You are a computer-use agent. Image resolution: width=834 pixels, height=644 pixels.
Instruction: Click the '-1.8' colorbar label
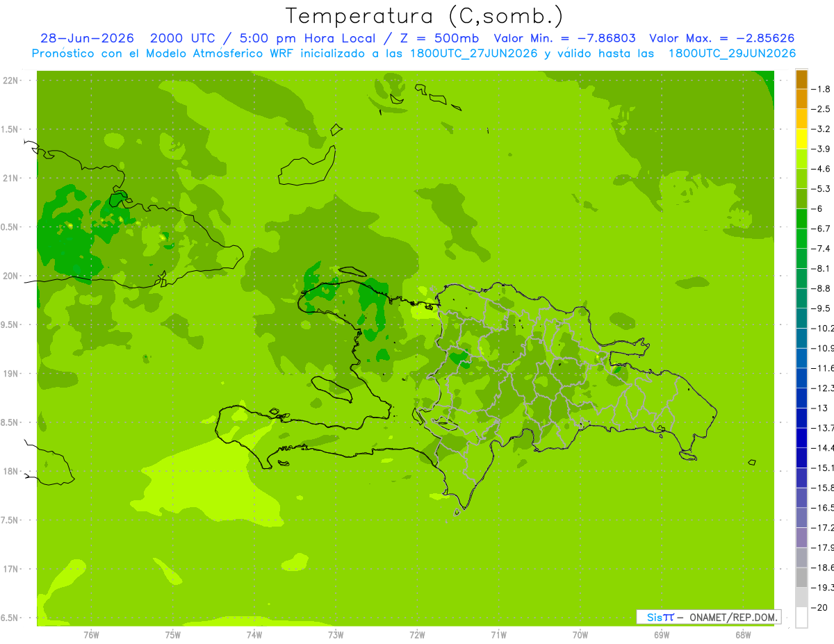coord(822,89)
